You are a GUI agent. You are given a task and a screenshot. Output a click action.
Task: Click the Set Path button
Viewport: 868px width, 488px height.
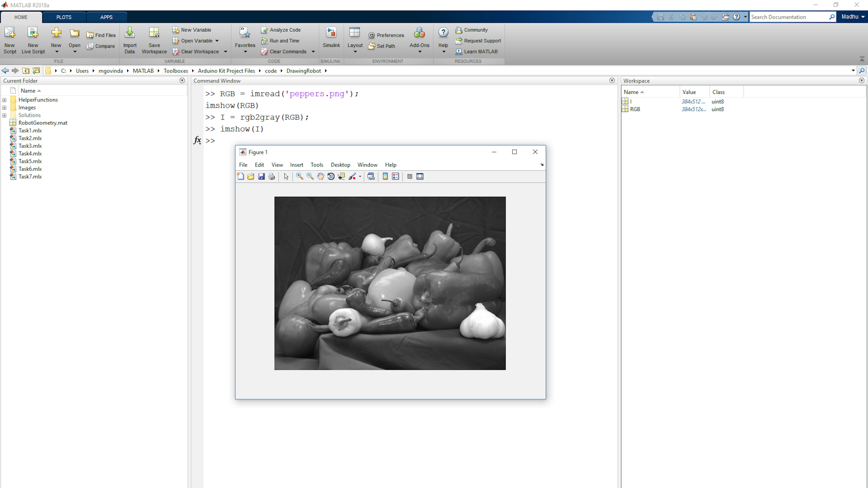[382, 46]
